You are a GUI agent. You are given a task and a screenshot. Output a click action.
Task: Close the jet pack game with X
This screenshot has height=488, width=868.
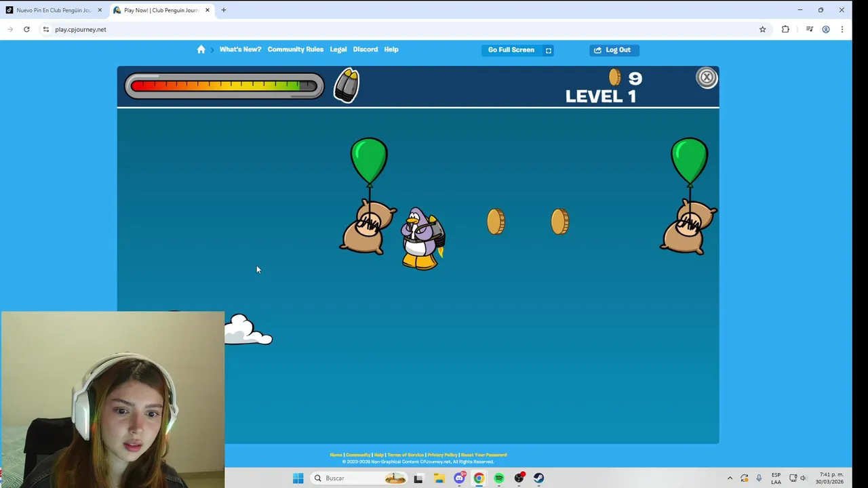[707, 78]
